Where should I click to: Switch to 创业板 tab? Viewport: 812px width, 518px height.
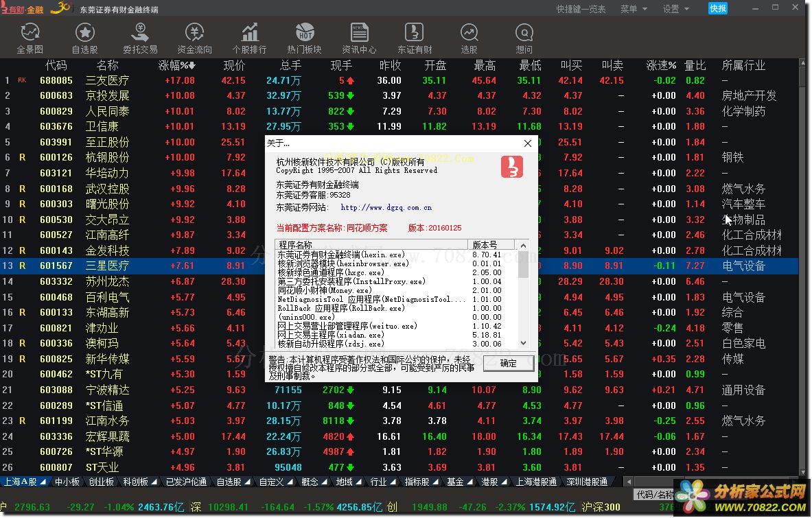(x=102, y=482)
